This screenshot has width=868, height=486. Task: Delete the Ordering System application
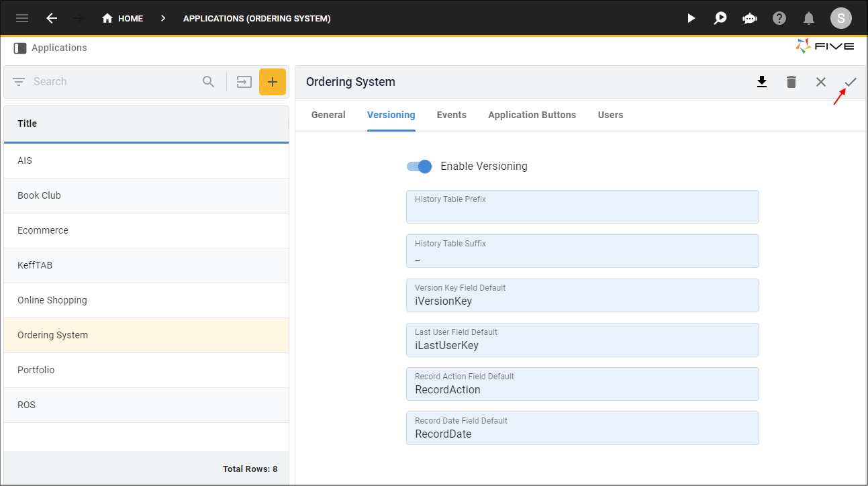click(791, 82)
